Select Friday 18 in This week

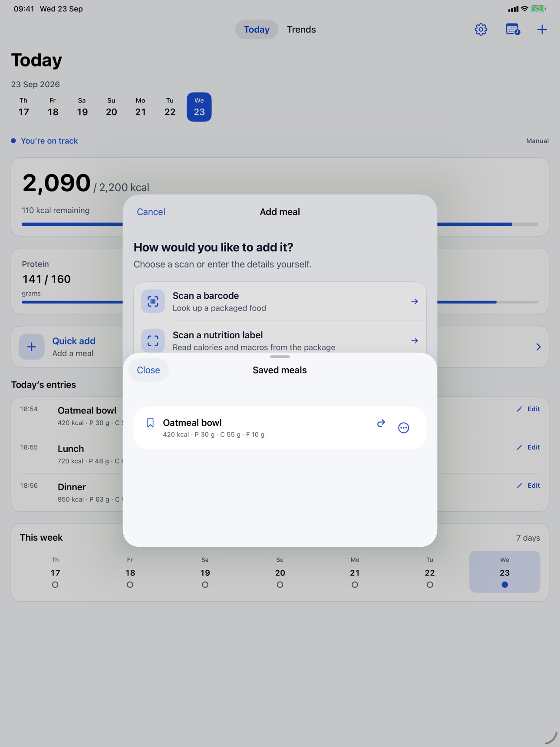click(x=130, y=572)
